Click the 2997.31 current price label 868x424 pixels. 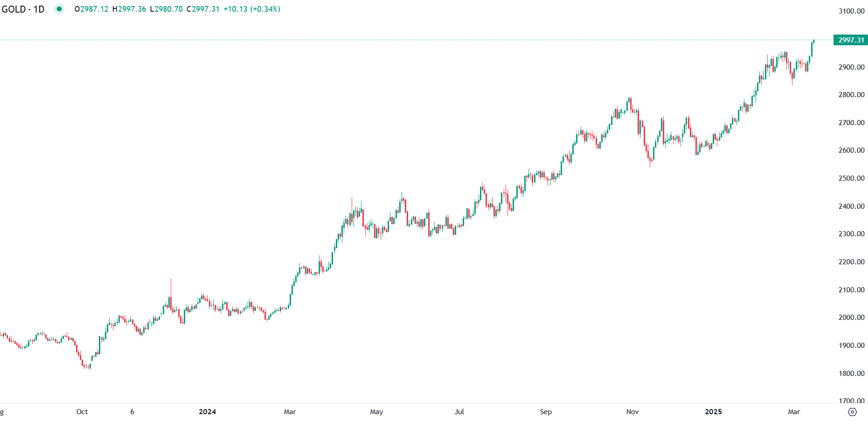[851, 40]
